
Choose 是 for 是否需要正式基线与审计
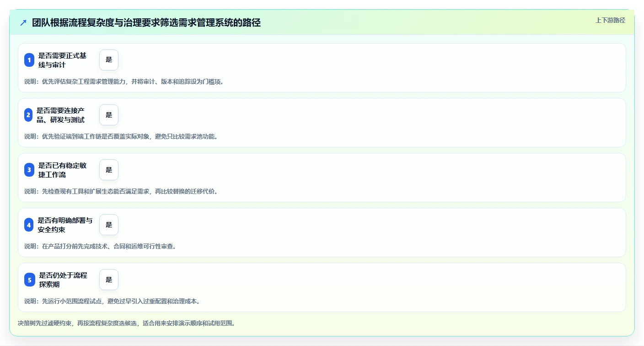click(109, 60)
